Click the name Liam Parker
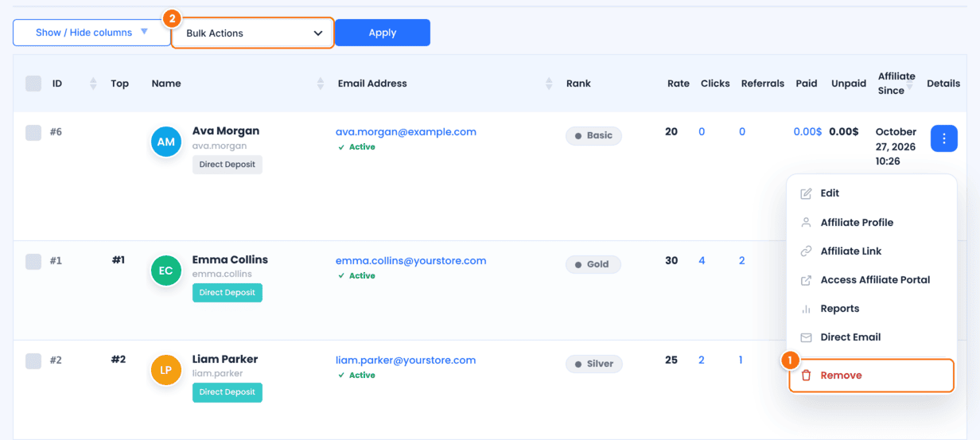The width and height of the screenshot is (980, 440). pyautogui.click(x=225, y=360)
